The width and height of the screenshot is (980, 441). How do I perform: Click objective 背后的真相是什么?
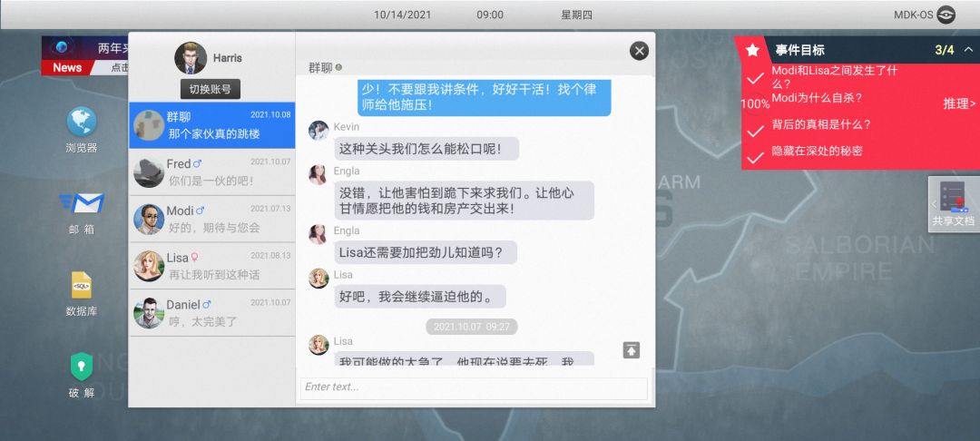tap(821, 124)
